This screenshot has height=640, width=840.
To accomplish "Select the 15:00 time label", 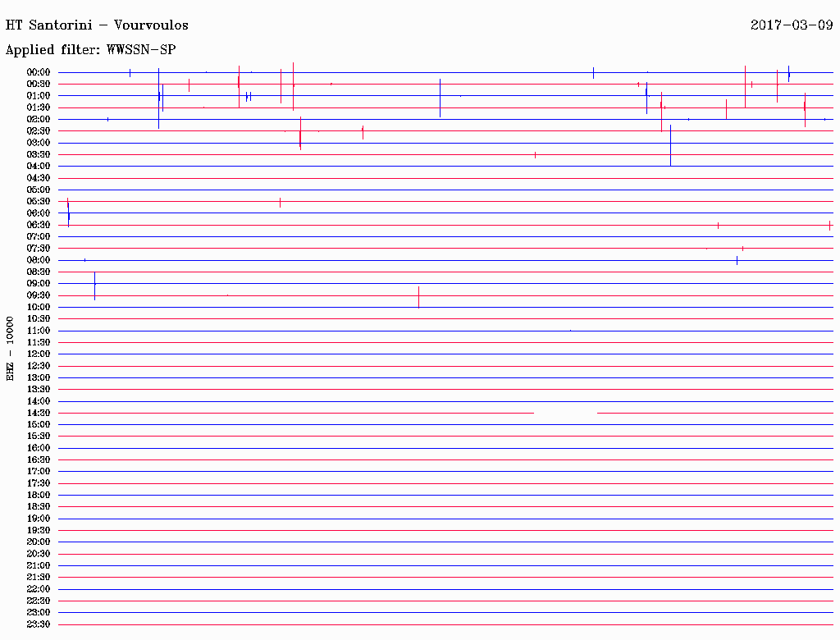I will [x=39, y=424].
